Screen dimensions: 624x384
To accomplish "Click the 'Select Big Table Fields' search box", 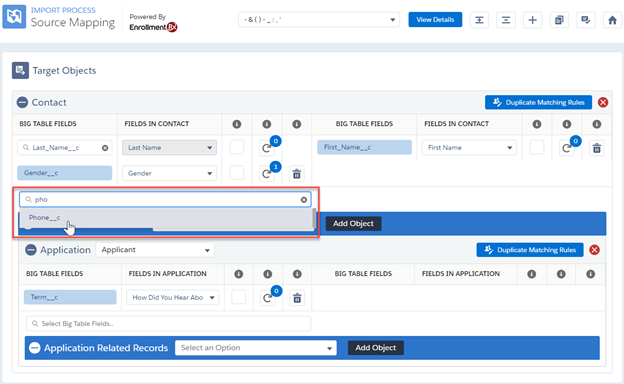I will click(x=168, y=324).
